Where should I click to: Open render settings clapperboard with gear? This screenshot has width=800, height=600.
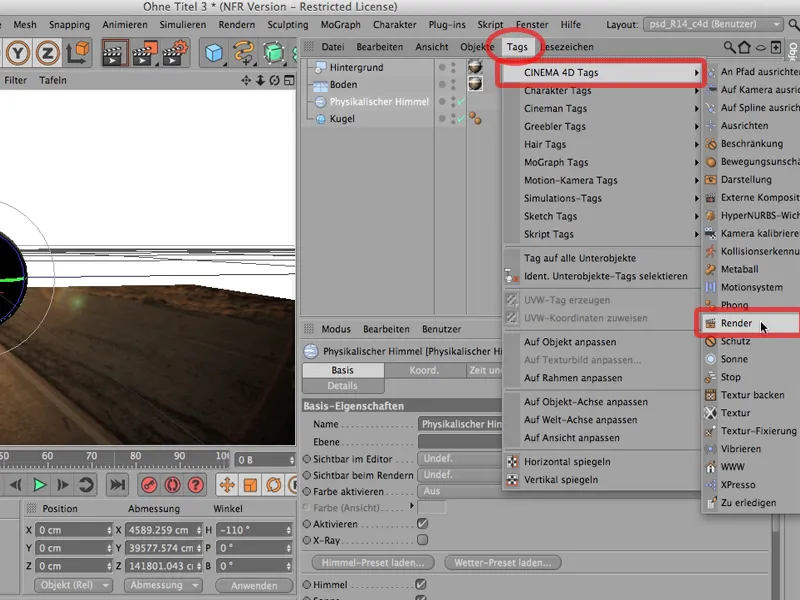pos(175,53)
